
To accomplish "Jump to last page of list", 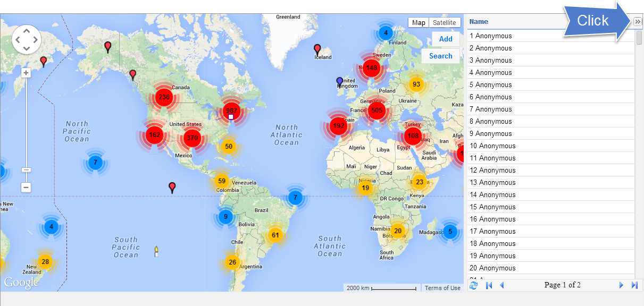I will coord(634,285).
